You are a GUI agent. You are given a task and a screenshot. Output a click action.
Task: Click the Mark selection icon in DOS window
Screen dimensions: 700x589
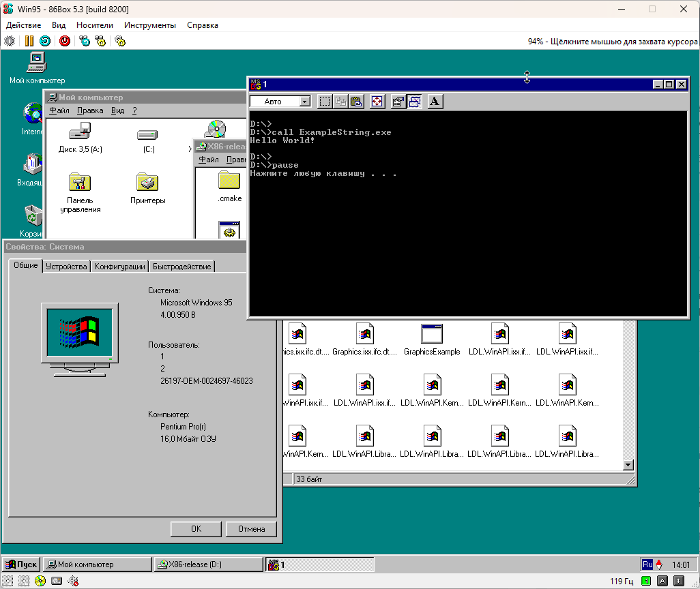coord(325,102)
